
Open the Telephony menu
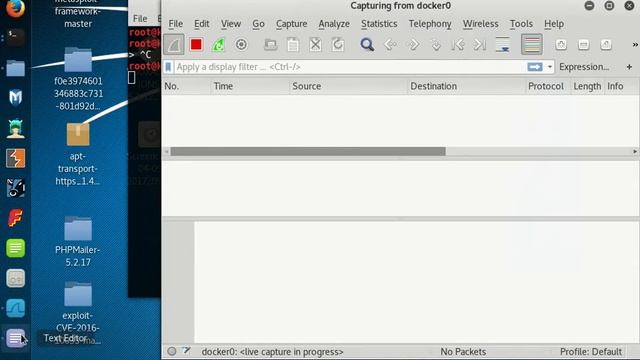coord(430,24)
